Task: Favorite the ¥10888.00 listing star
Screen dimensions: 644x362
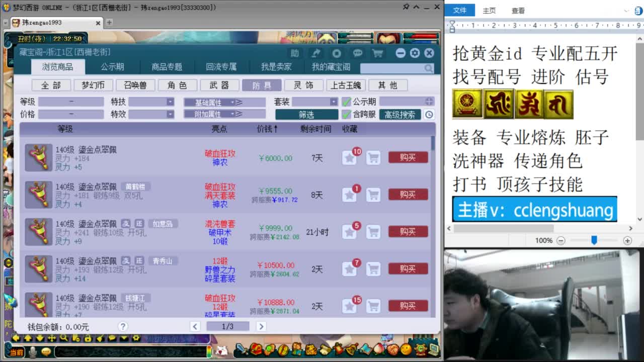Action: [349, 306]
